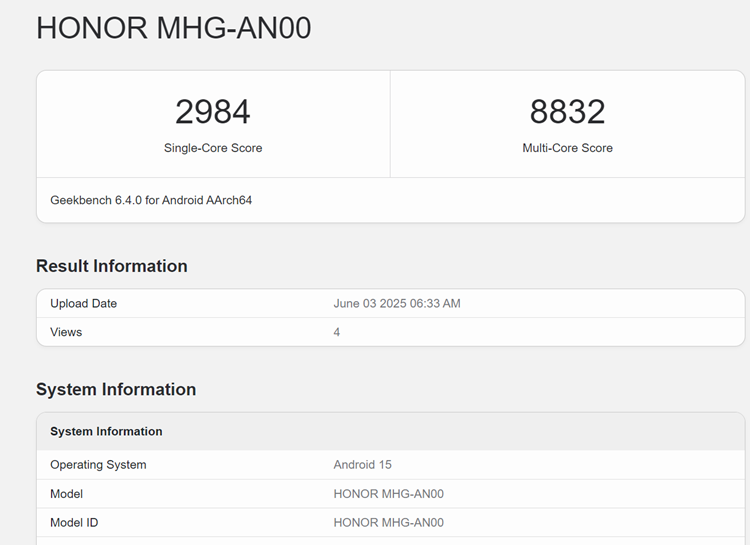The image size is (750, 545).
Task: Click the multi-core score value 8832
Action: 567,111
